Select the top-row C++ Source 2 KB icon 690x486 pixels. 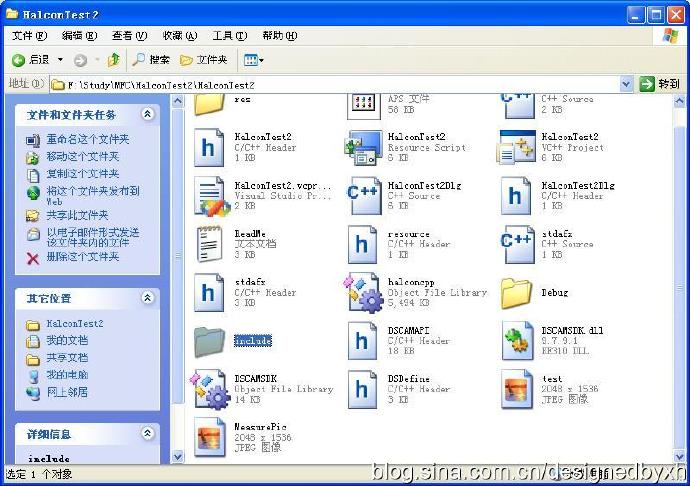coord(518,106)
